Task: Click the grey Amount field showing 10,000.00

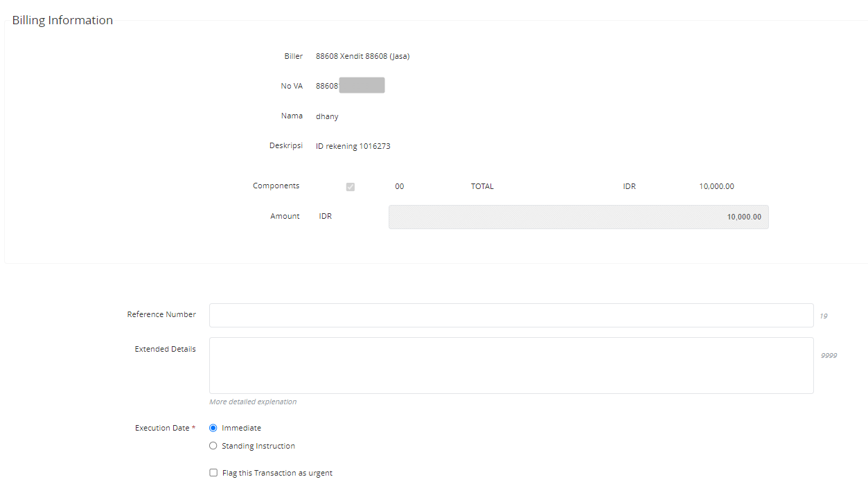Action: tap(578, 217)
